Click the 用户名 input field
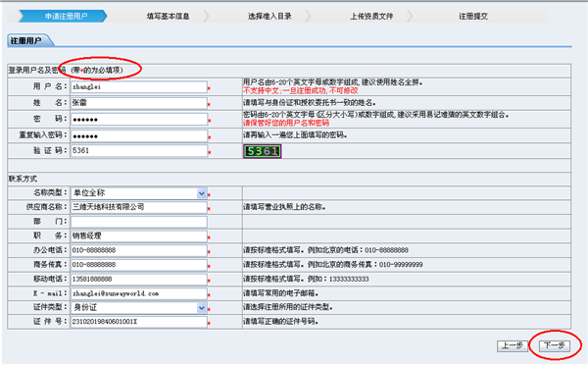Viewport: 588px width, 365px height. click(139, 86)
